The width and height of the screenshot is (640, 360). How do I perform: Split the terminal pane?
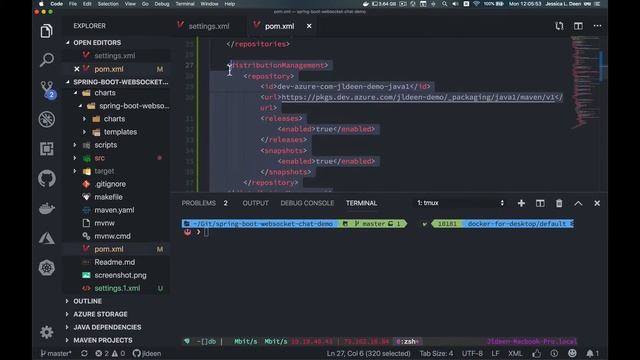(540, 203)
